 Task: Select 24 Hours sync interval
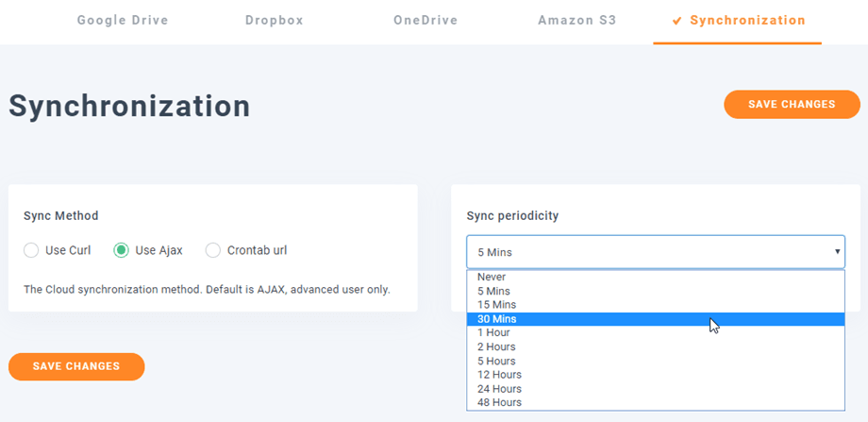(x=499, y=388)
